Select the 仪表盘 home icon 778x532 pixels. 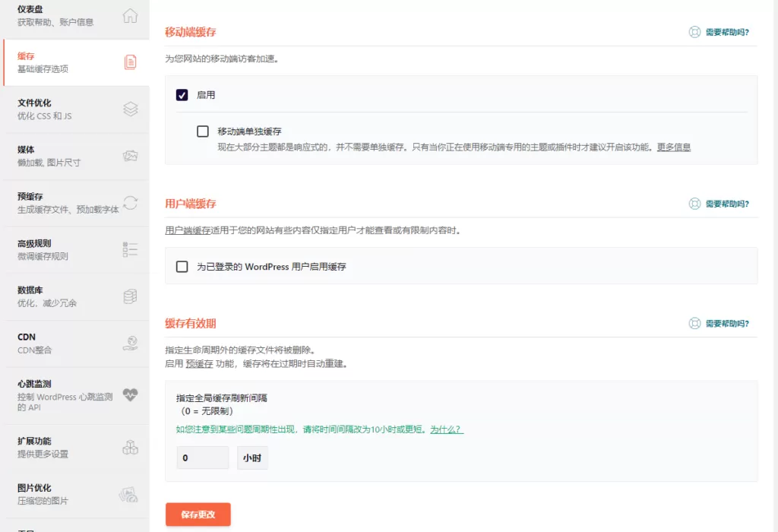pyautogui.click(x=131, y=15)
